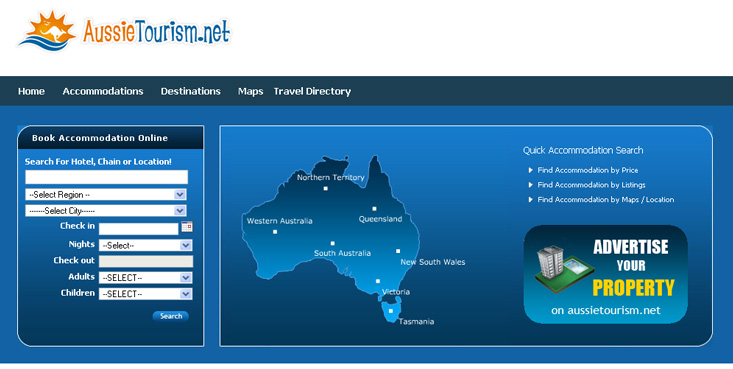
Task: Open the Check in calendar icon
Action: pyautogui.click(x=187, y=227)
